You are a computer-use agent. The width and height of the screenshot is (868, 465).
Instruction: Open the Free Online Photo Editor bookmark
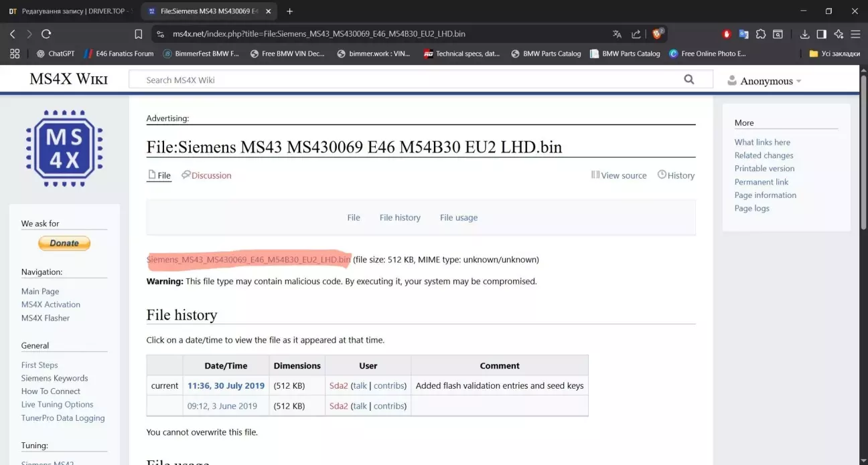(708, 54)
